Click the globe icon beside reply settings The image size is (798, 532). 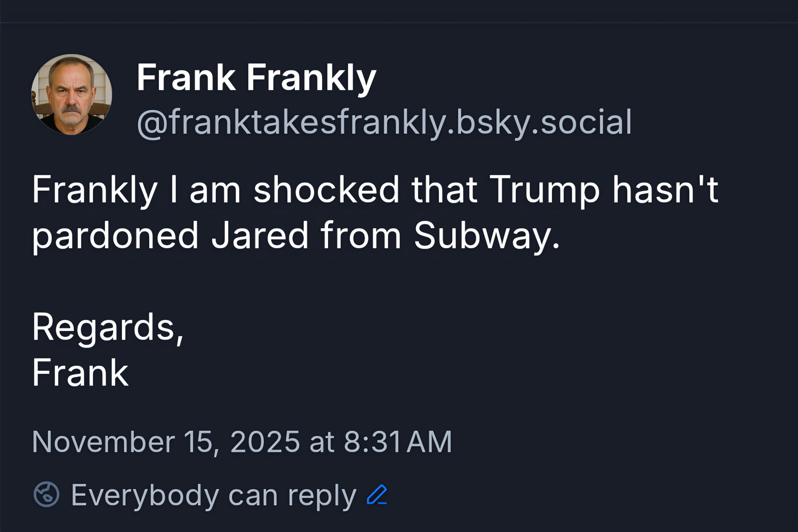coord(47,494)
